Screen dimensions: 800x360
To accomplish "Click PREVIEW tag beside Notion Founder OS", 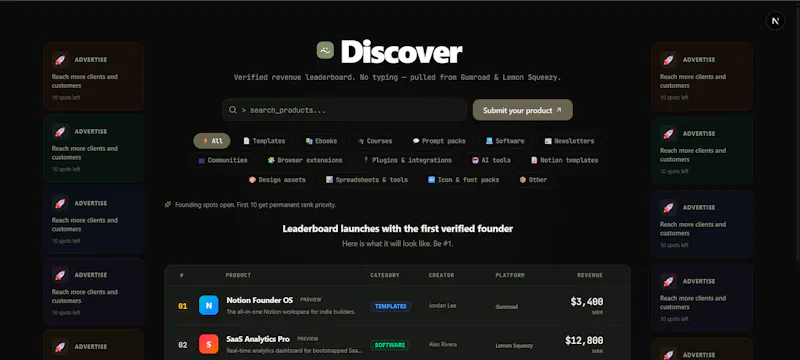I will point(311,300).
